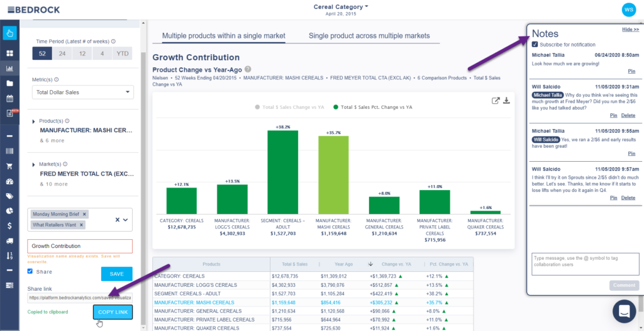This screenshot has height=331, width=644.
Task: Click the Hide >> link in Notes
Action: pyautogui.click(x=630, y=30)
